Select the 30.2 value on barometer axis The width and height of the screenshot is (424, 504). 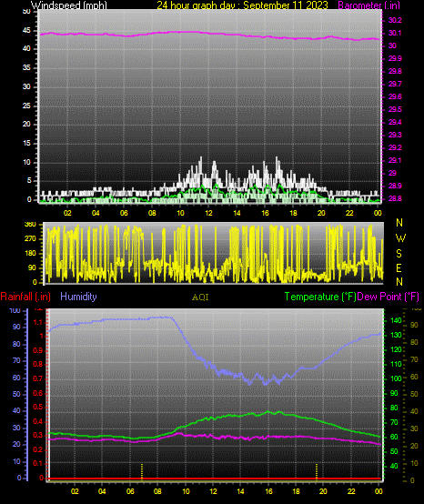tap(395, 20)
